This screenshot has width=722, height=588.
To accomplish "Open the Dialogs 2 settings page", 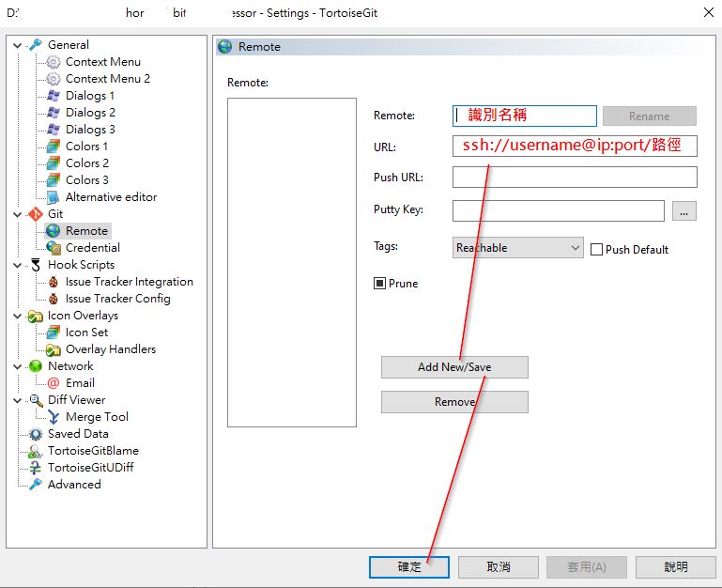I will click(x=91, y=113).
